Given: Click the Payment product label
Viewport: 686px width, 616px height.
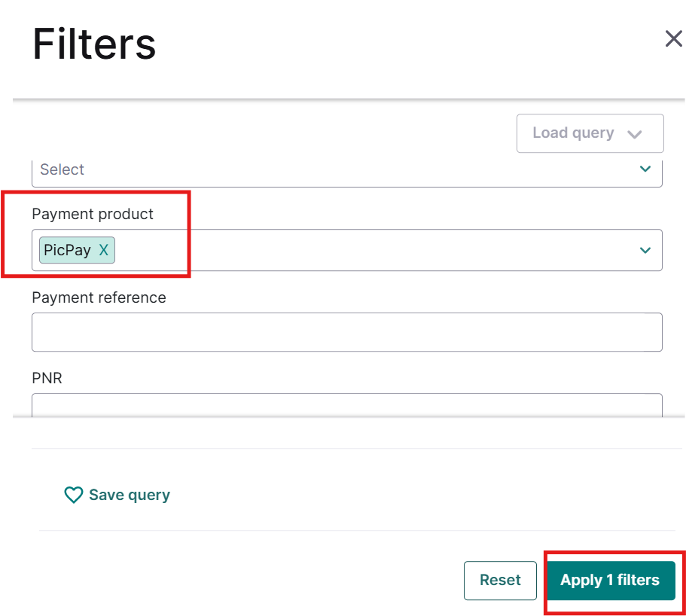Looking at the screenshot, I should point(92,214).
